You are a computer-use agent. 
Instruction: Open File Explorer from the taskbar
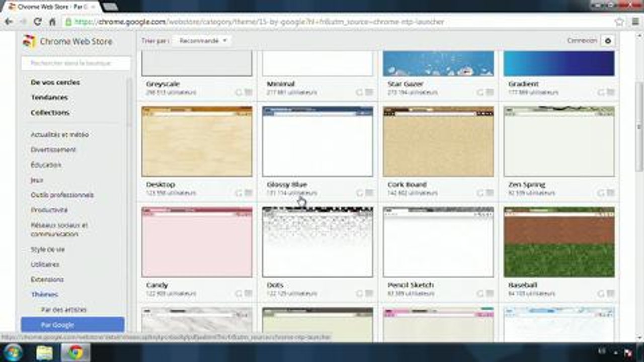click(44, 352)
